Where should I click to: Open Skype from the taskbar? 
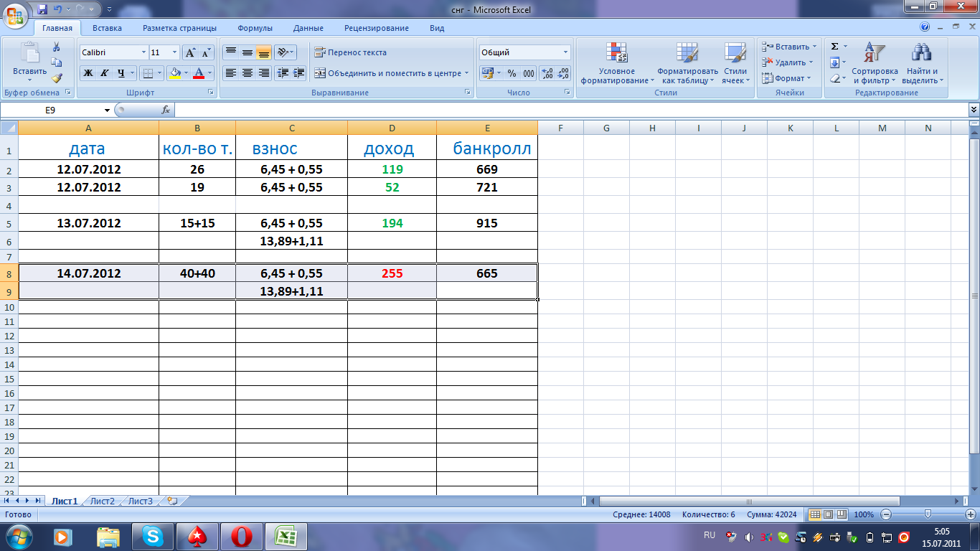pos(152,536)
